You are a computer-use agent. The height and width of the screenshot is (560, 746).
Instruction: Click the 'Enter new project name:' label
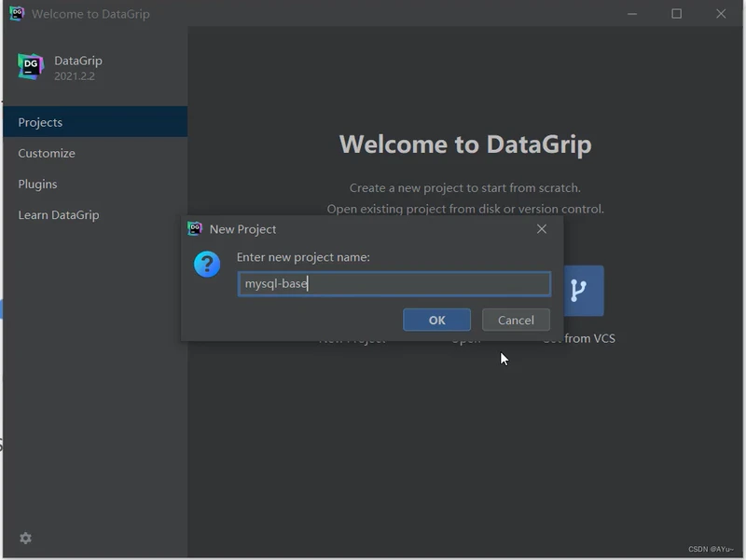tap(303, 257)
